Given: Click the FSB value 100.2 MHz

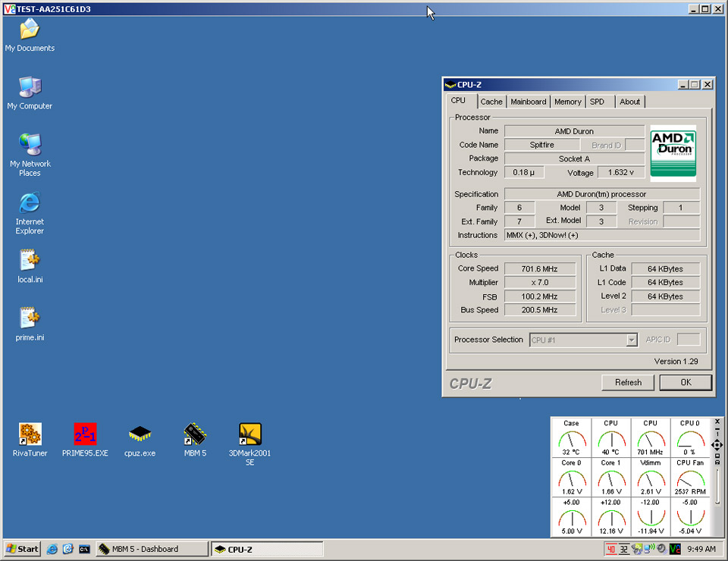Looking at the screenshot, I should coord(539,296).
